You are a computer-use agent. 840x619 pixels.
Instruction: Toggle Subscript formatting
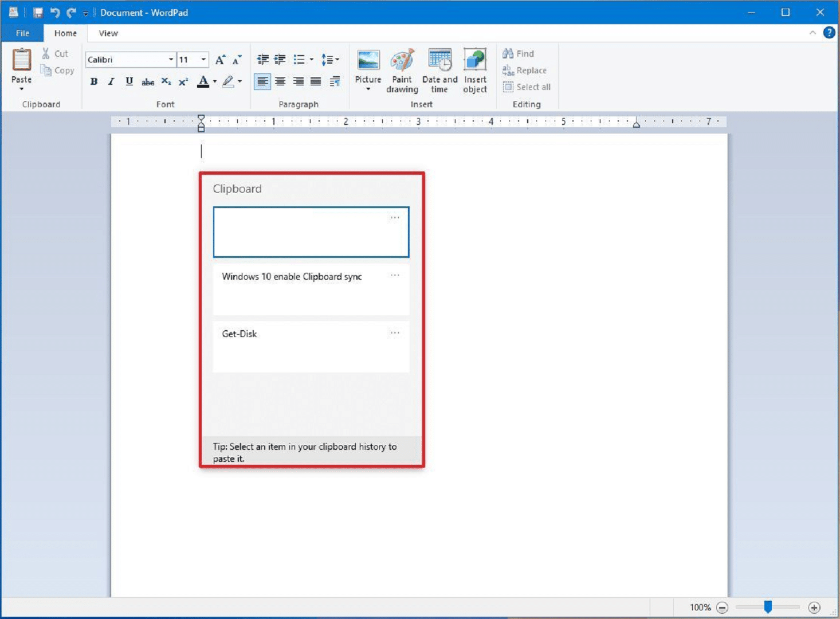[166, 81]
